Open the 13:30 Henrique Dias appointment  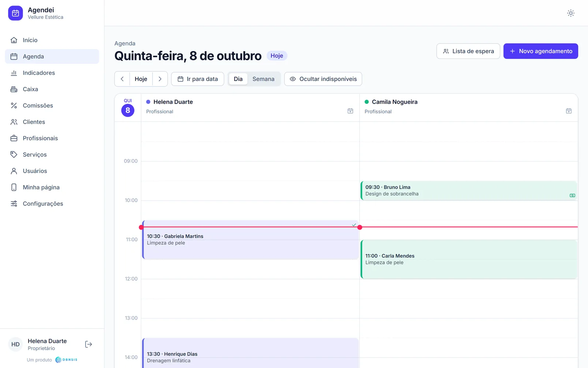coord(250,353)
